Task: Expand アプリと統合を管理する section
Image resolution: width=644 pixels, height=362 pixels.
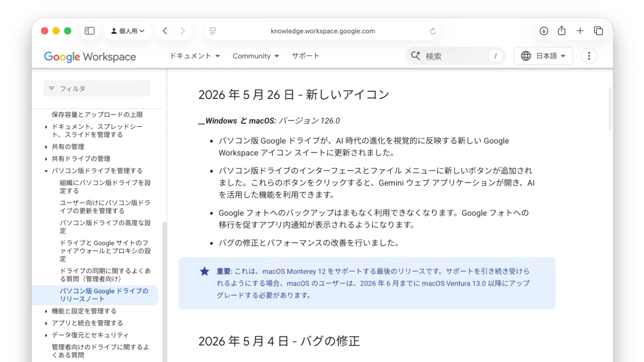Action: pyautogui.click(x=46, y=323)
